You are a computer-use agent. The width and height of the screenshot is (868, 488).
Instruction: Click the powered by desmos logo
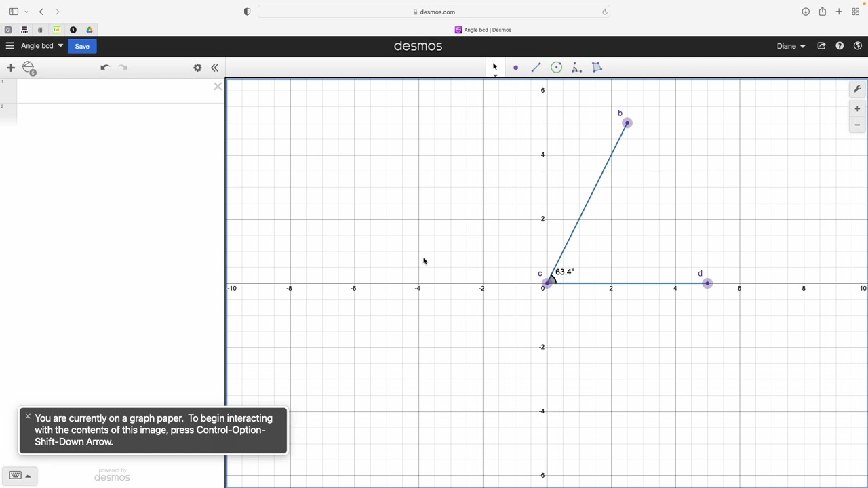point(112,474)
